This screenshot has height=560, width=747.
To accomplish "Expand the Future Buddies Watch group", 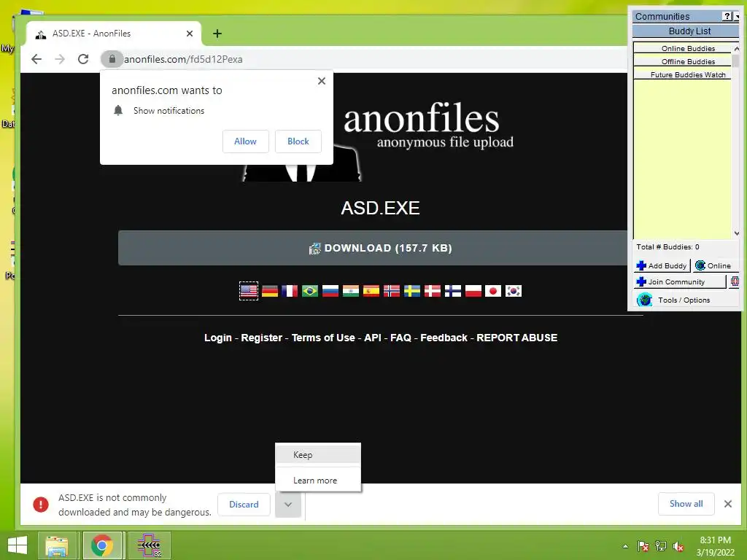I will point(682,75).
